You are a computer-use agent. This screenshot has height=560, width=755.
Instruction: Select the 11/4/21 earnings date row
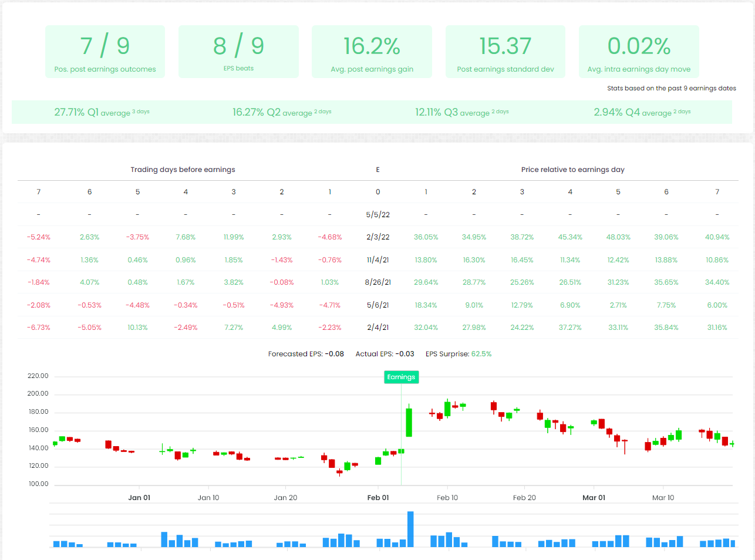pyautogui.click(x=377, y=259)
